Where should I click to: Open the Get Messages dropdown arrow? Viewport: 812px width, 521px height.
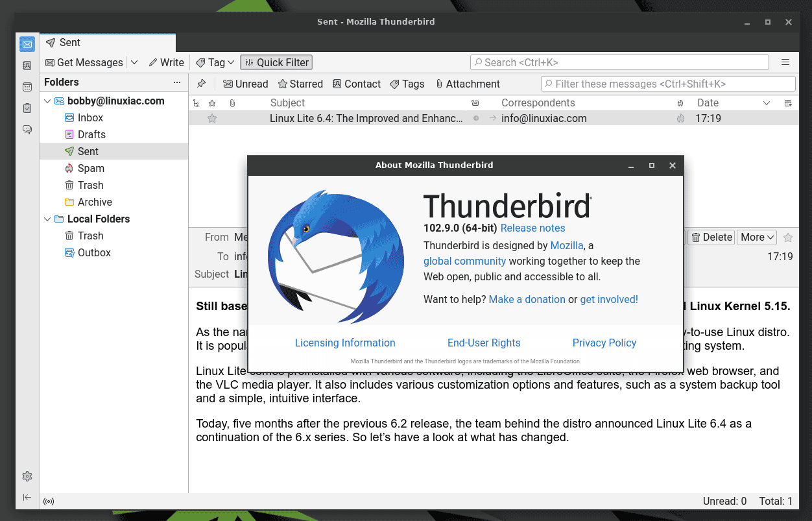click(134, 62)
